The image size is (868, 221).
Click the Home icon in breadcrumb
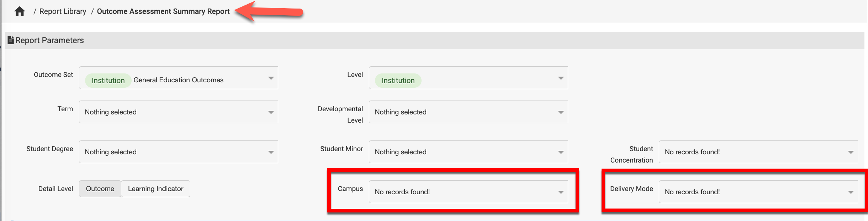click(x=20, y=11)
